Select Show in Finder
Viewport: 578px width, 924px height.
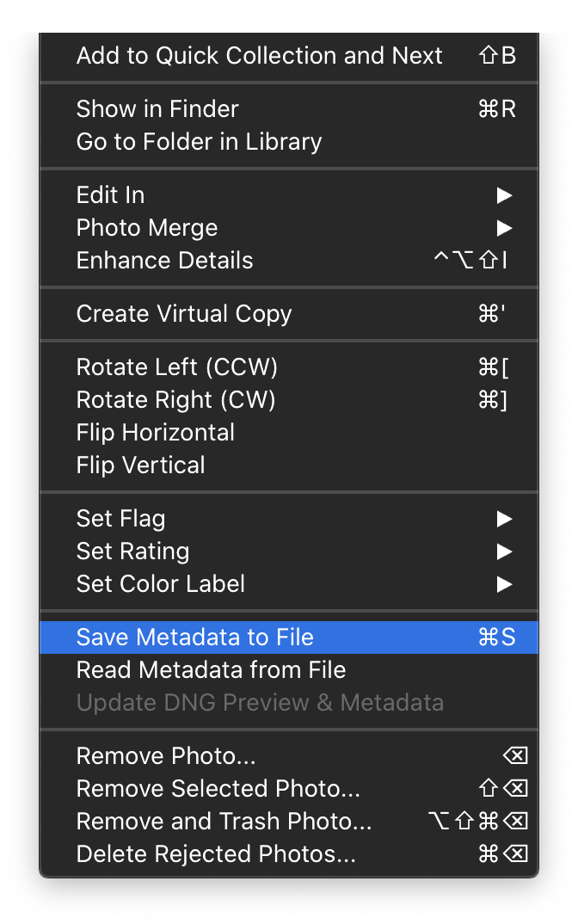coord(157,109)
